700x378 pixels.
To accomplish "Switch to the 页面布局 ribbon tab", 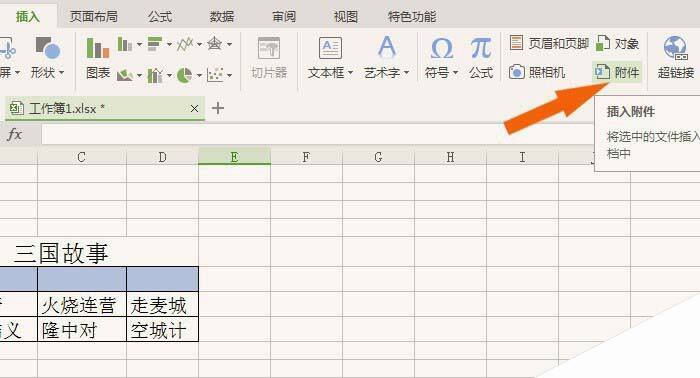I will coord(94,17).
